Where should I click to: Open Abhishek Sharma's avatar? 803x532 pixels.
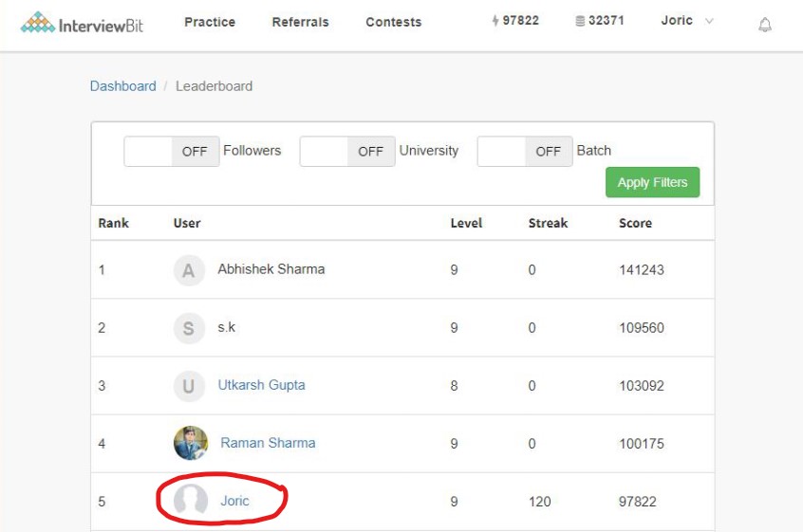coord(189,269)
